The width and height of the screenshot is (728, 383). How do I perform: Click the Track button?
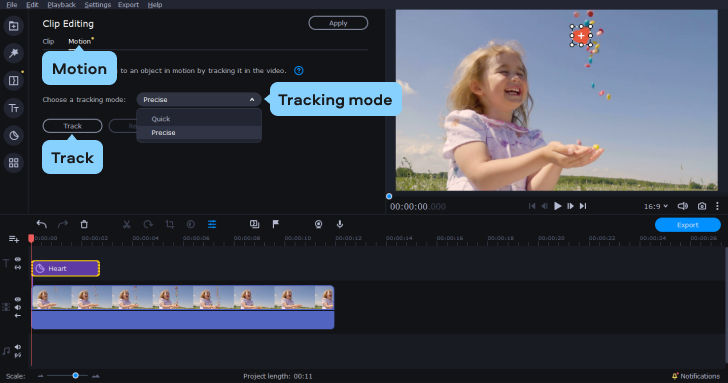(x=72, y=126)
